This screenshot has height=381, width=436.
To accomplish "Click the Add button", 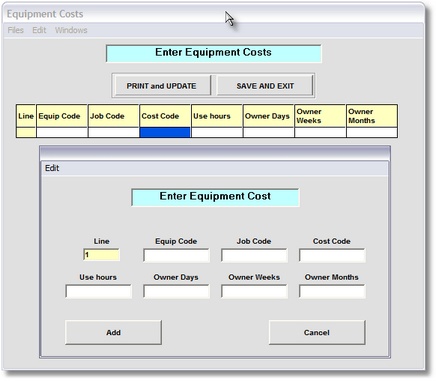I will [113, 333].
